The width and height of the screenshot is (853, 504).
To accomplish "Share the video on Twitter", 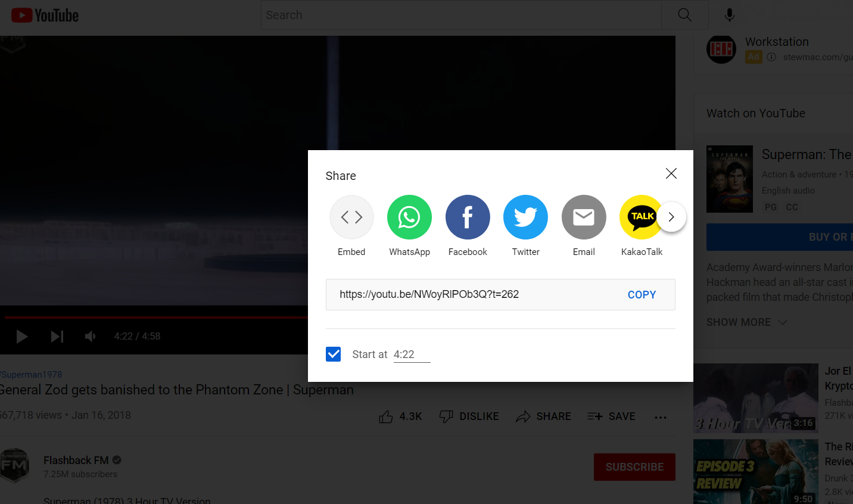I will coord(525,217).
